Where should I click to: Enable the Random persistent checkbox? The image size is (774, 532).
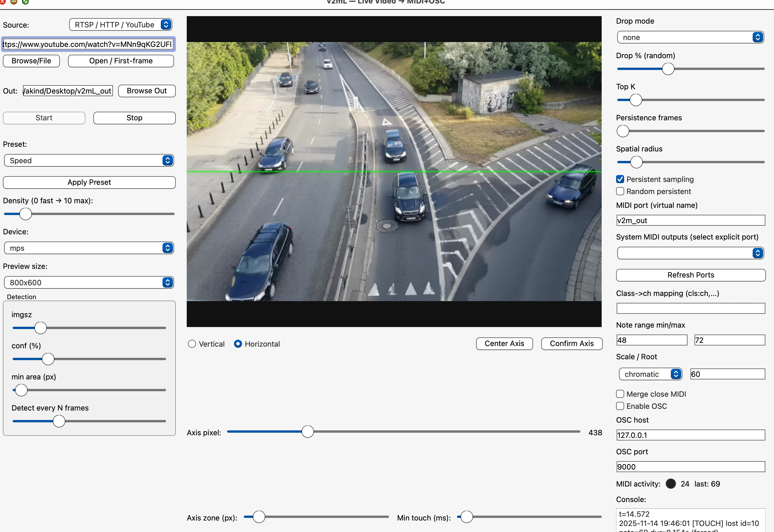coord(620,191)
